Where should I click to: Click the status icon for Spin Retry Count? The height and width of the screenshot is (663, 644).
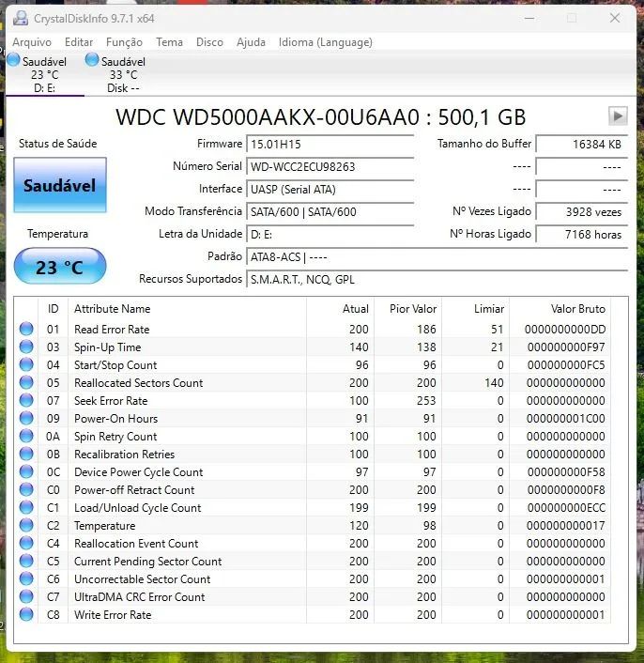pos(26,436)
